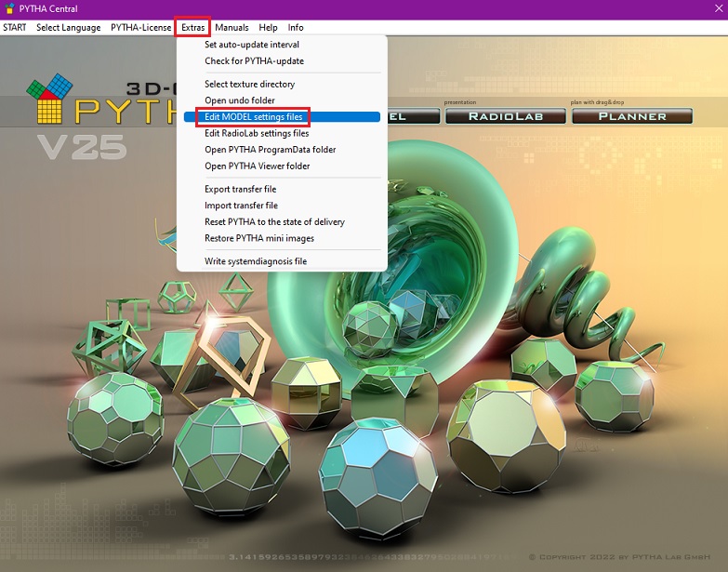Click the PYTHA Central title bar icon
This screenshot has height=572, width=728.
[9, 8]
